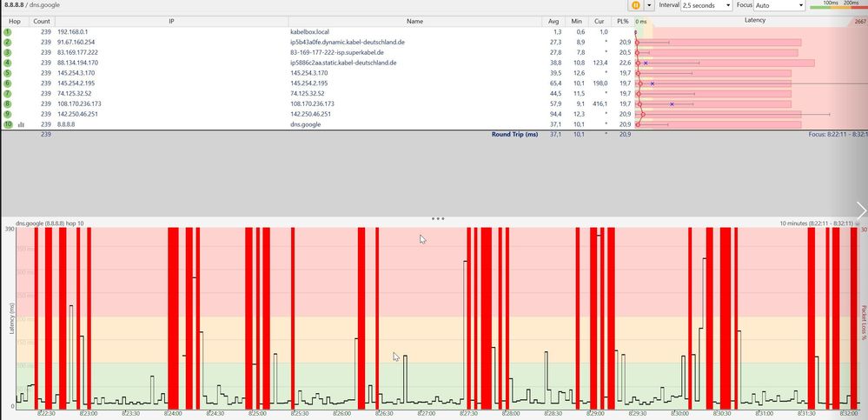Click the 100ms 200ms latency color legend
This screenshot has height=420, width=868.
(838, 5)
